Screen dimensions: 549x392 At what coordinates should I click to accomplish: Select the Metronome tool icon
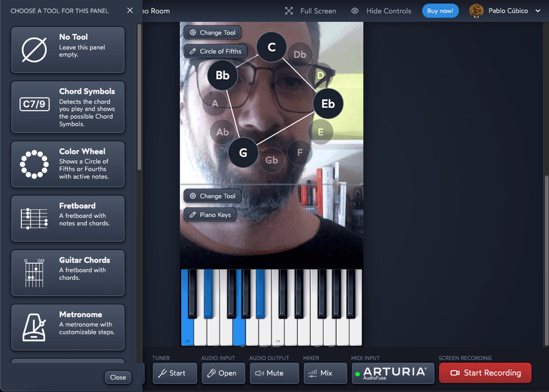tap(34, 327)
